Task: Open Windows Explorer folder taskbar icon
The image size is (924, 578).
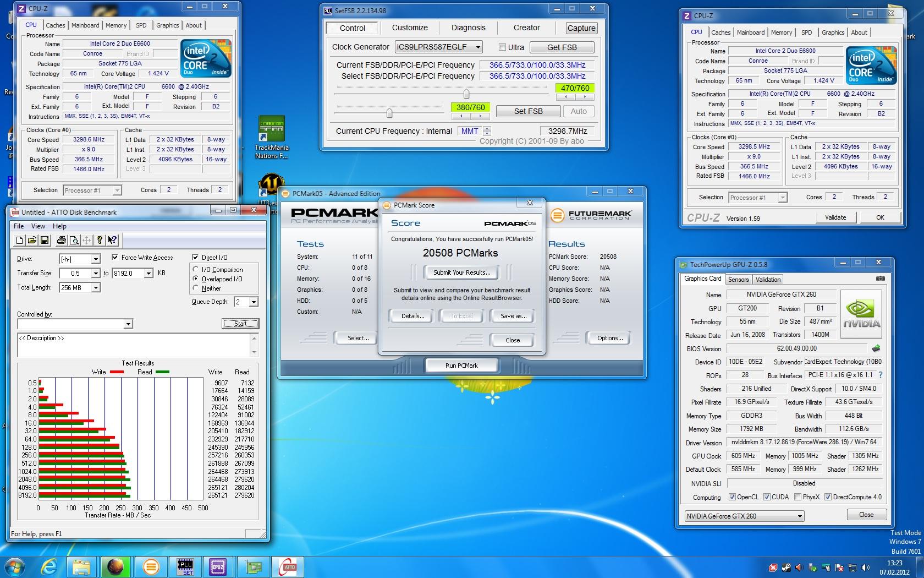Action: coord(81,567)
